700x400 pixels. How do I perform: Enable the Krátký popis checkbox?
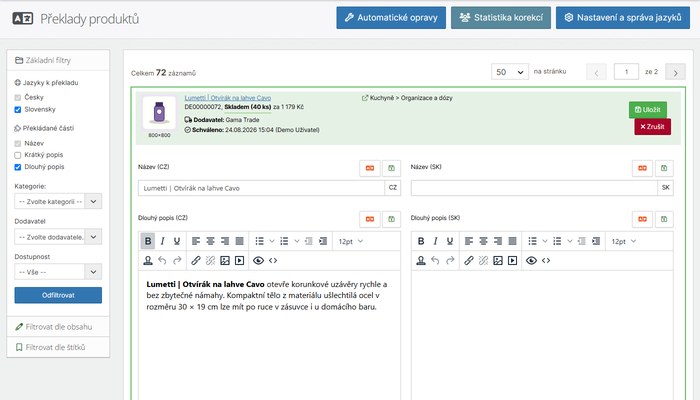pyautogui.click(x=18, y=155)
